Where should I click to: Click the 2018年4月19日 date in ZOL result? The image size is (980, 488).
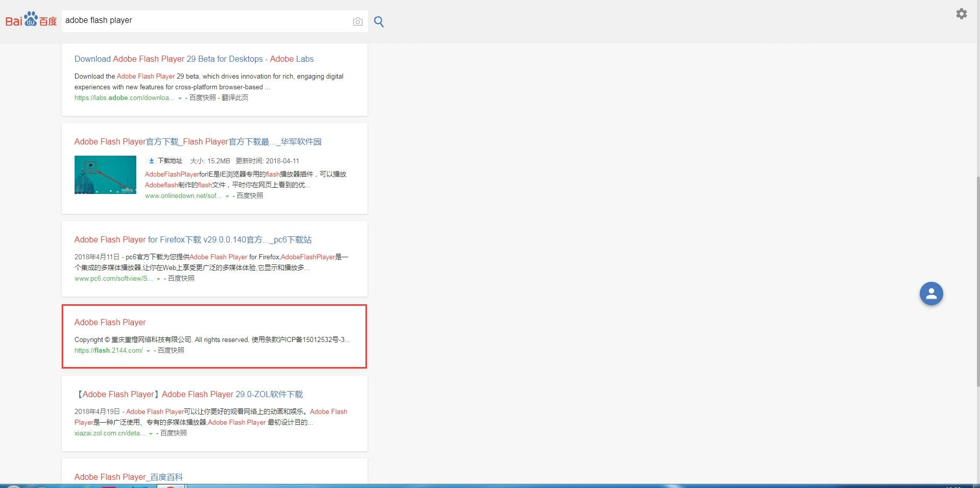[x=97, y=411]
